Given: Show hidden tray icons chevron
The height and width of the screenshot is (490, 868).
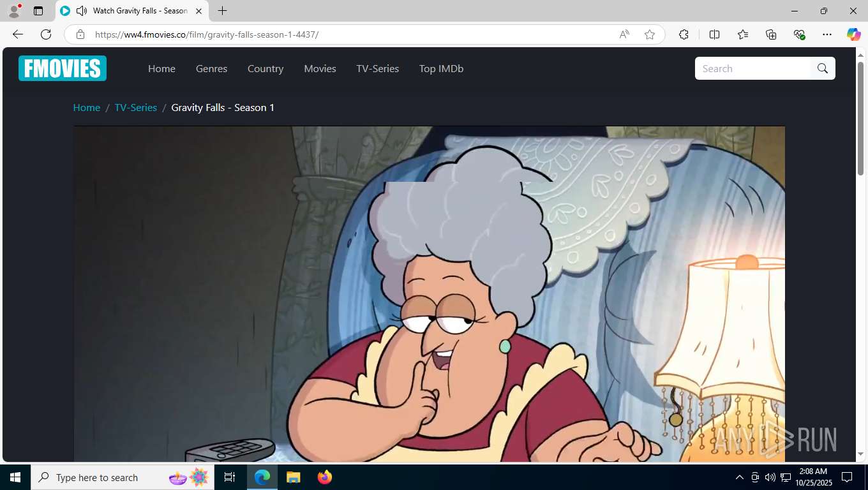Looking at the screenshot, I should tap(740, 477).
